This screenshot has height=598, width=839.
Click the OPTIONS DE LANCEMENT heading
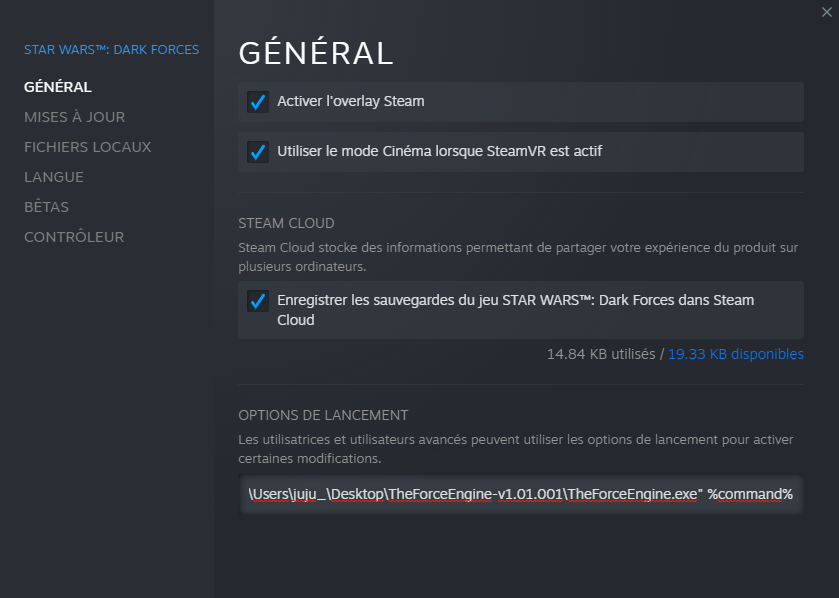click(x=323, y=415)
